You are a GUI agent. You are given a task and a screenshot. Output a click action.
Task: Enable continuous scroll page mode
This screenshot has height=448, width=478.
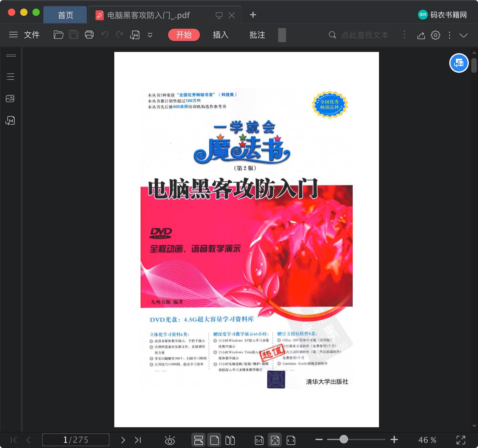[199, 440]
